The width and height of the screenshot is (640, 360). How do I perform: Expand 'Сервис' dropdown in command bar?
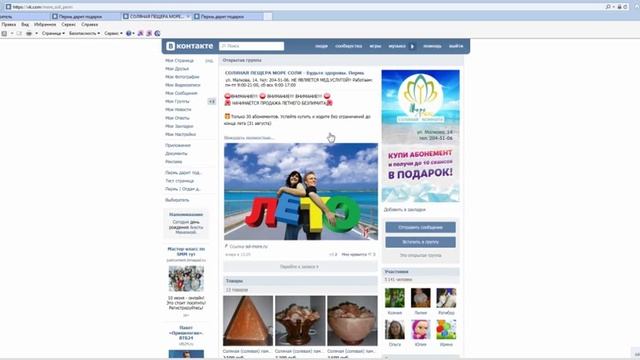[113, 33]
